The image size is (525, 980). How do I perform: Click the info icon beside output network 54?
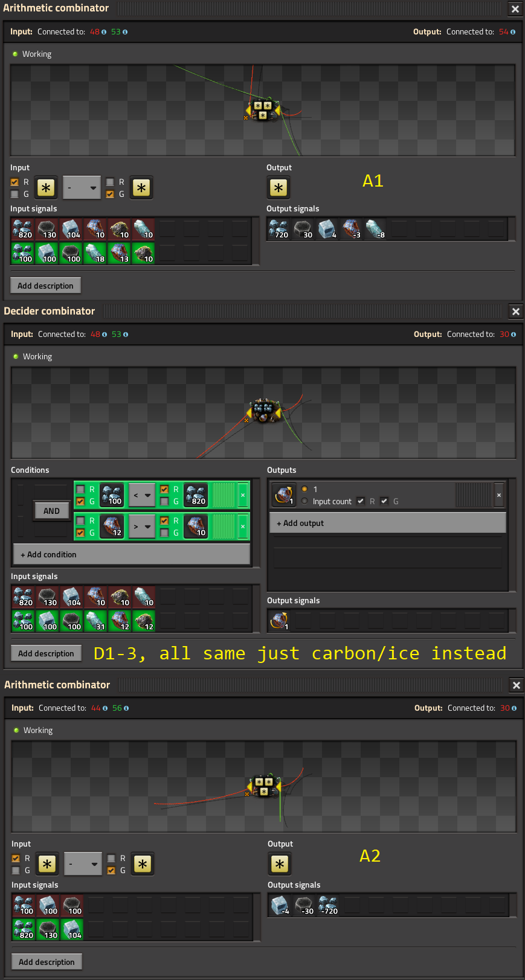(513, 32)
